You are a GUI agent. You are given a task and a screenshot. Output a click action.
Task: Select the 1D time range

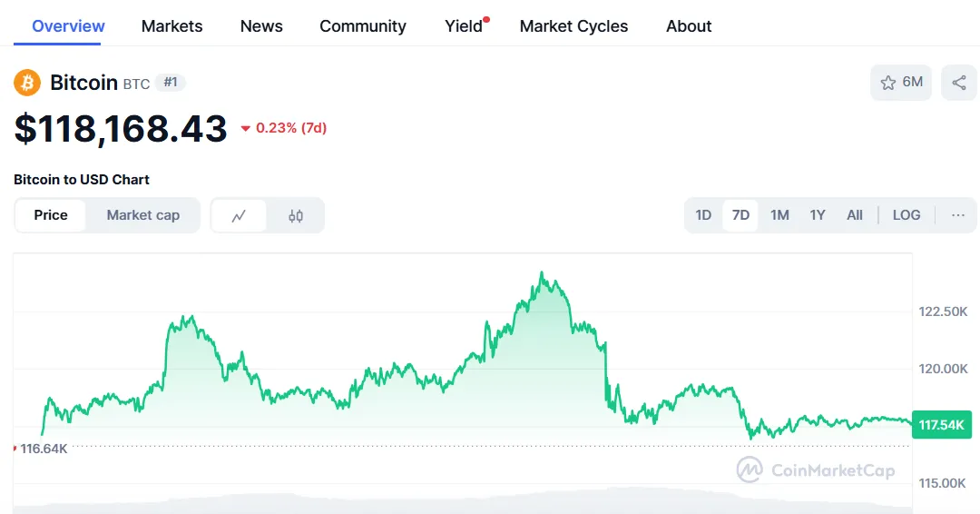(x=703, y=215)
